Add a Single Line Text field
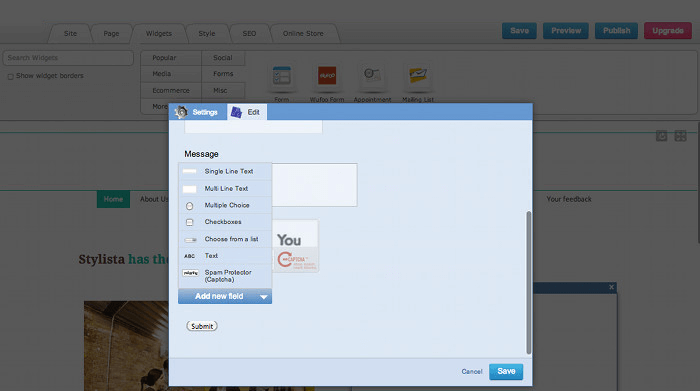Screen dimensions: 700x391 pyautogui.click(x=225, y=171)
